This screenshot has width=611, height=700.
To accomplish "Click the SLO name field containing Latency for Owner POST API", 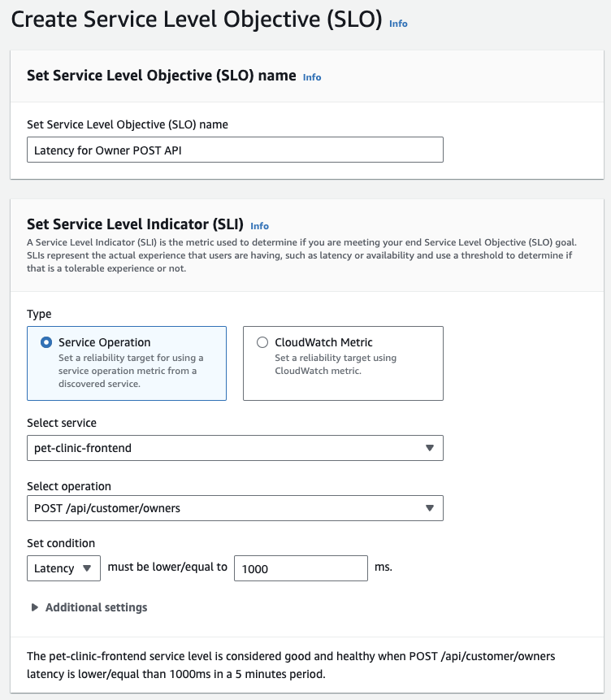I will pyautogui.click(x=235, y=150).
